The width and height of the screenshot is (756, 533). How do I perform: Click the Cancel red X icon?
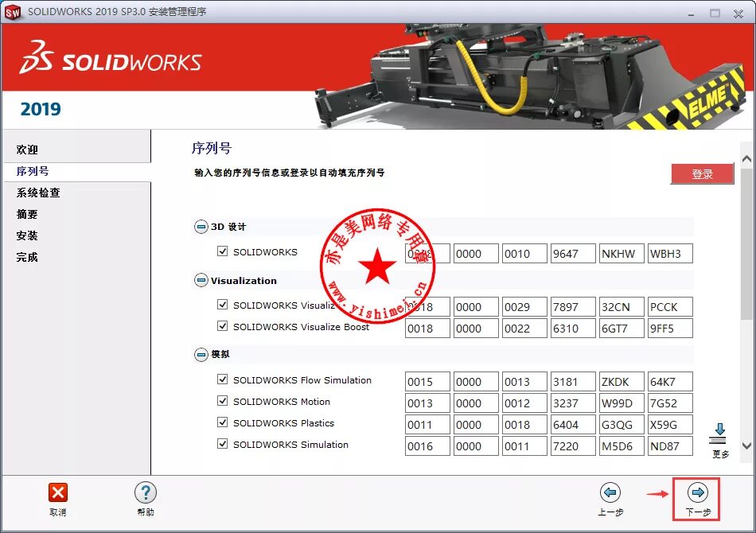(x=58, y=492)
